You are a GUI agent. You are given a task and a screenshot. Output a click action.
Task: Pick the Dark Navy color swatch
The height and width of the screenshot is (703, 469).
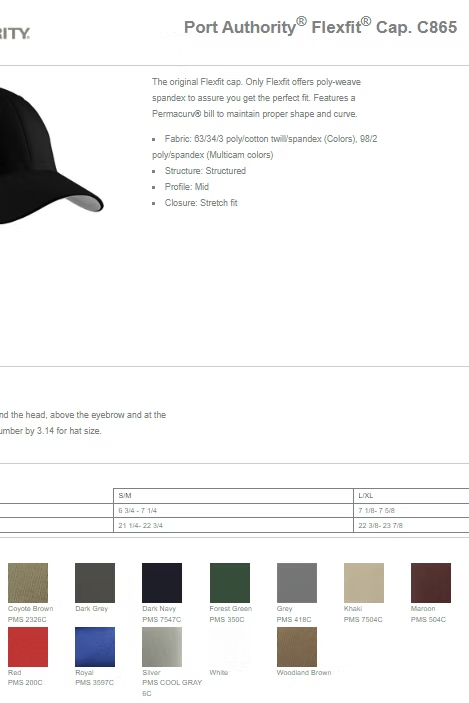coord(162,583)
